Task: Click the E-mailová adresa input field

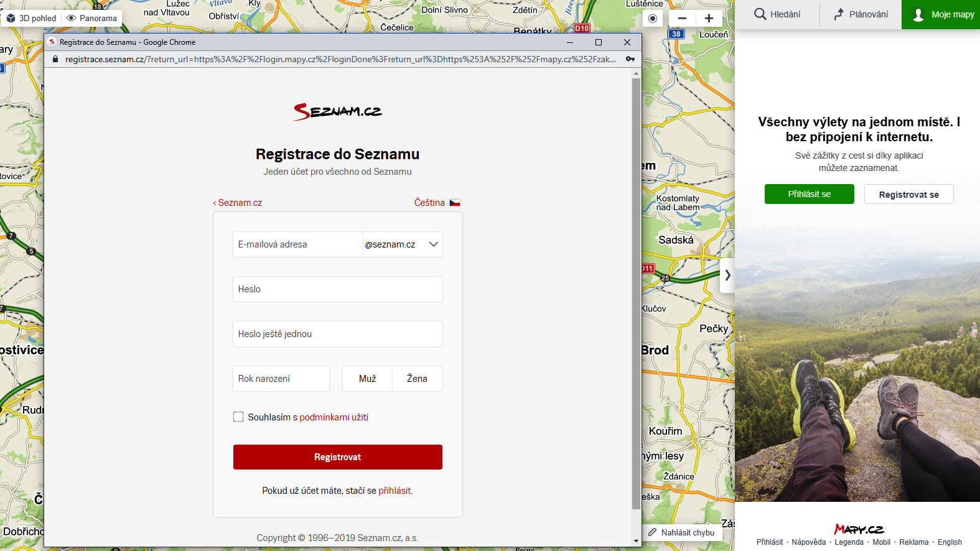Action: pyautogui.click(x=297, y=244)
